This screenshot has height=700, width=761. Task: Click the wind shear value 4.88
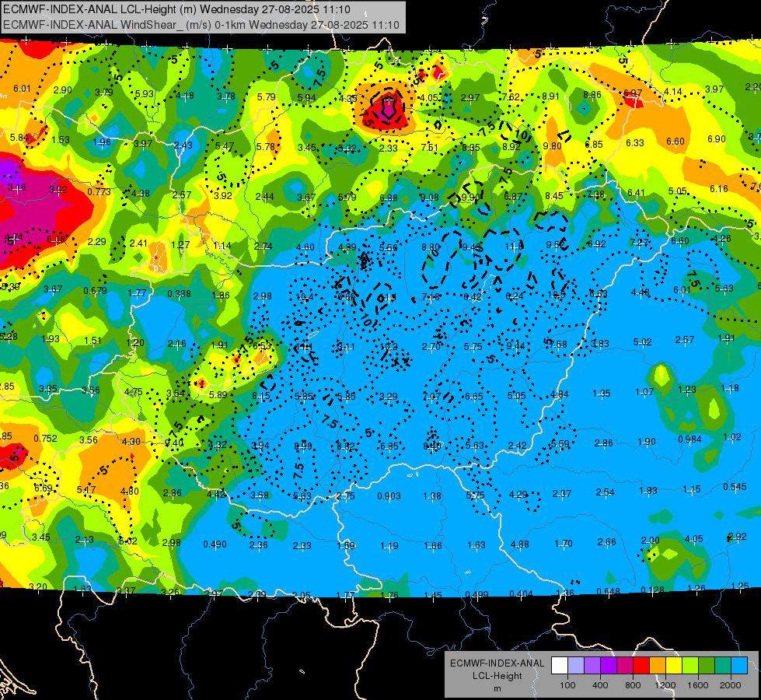[520, 544]
